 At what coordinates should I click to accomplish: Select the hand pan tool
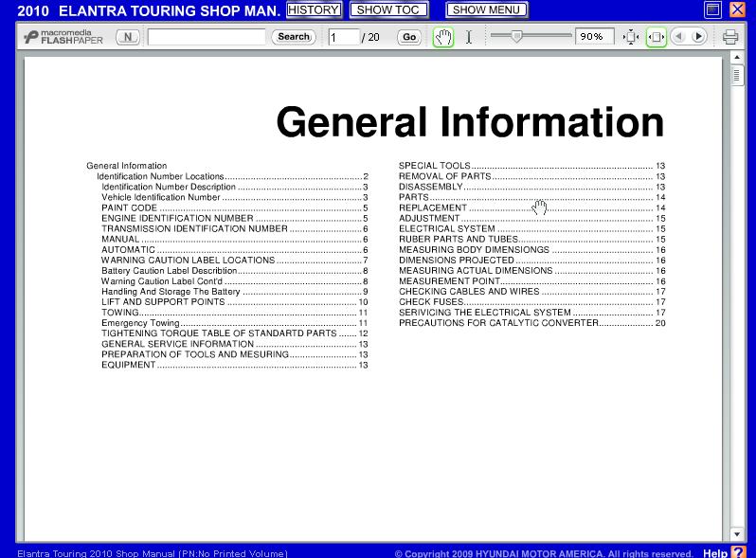[443, 37]
